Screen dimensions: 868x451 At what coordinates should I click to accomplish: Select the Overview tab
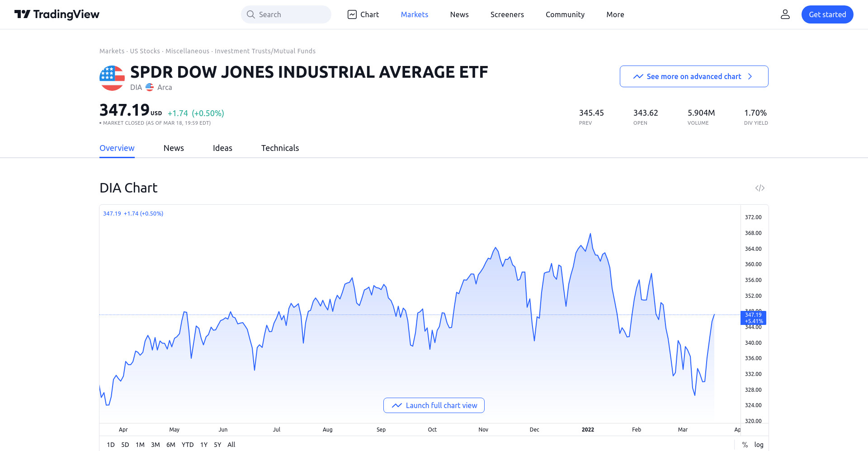pyautogui.click(x=117, y=148)
